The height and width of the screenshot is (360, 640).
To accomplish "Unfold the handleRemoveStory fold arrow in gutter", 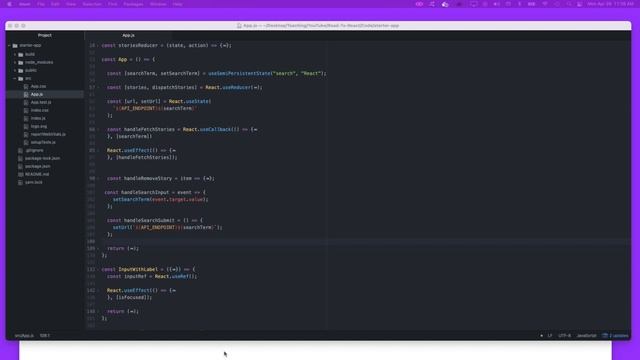I will pyautogui.click(x=98, y=178).
